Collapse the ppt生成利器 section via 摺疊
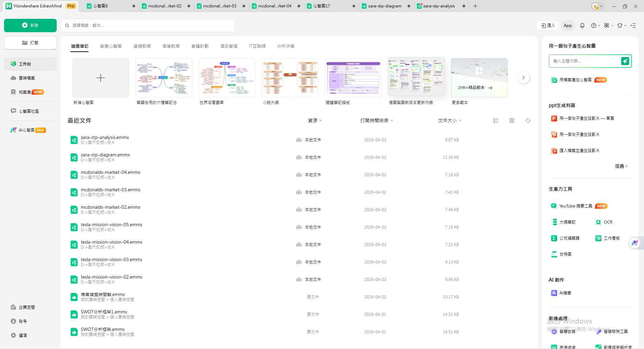Image resolution: width=644 pixels, height=349 pixels. [621, 166]
